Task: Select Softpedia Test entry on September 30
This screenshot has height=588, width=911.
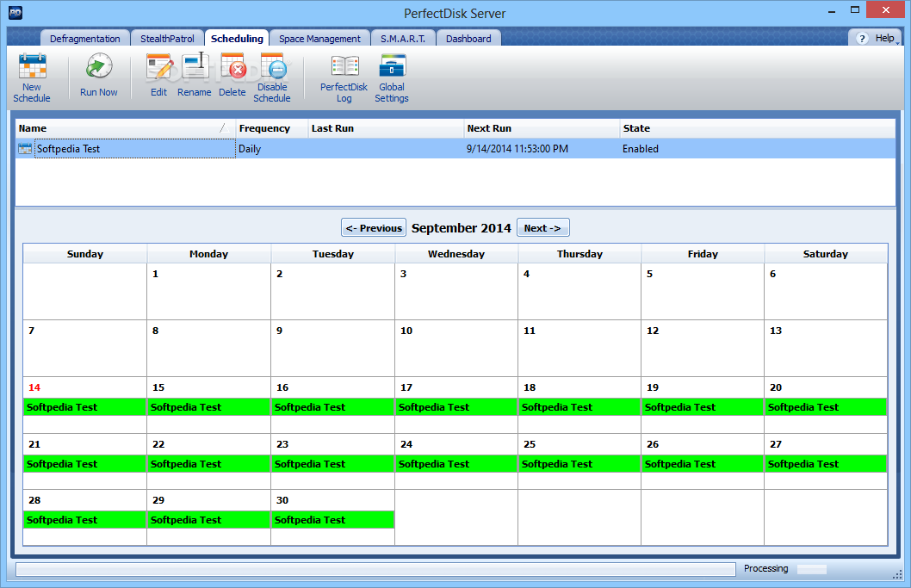Action: pos(333,519)
